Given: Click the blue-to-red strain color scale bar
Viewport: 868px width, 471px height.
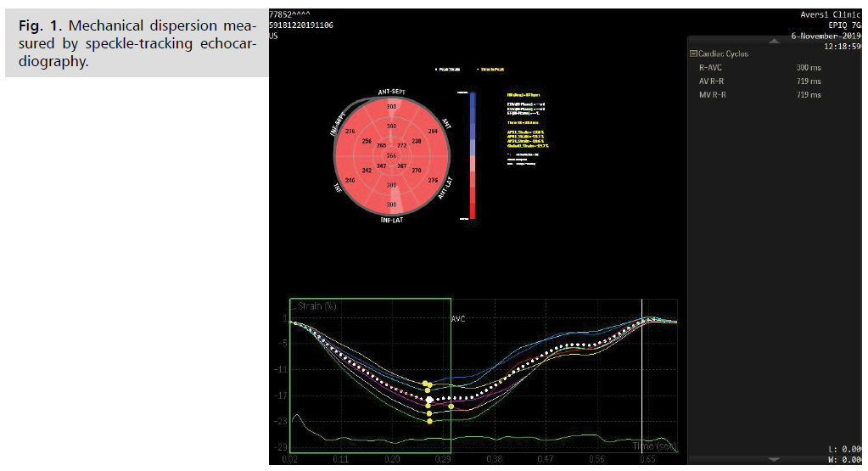Looking at the screenshot, I should [x=473, y=155].
